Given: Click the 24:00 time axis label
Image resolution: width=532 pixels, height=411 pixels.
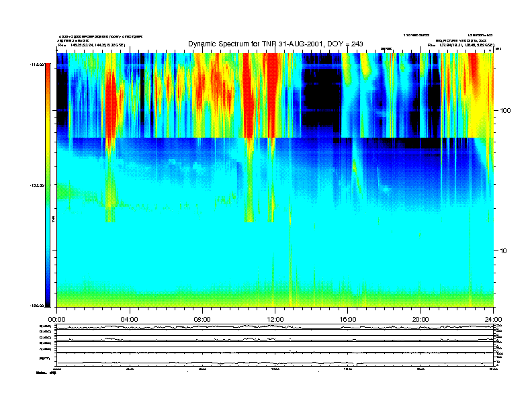Looking at the screenshot, I should (x=493, y=320).
